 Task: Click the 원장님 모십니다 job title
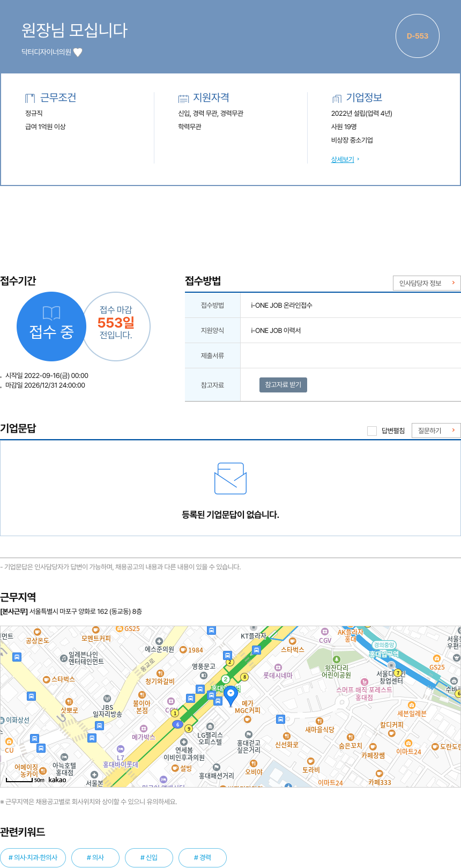pyautogui.click(x=75, y=30)
